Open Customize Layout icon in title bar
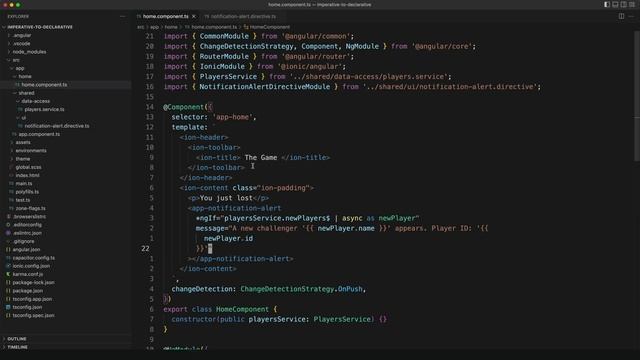Image resolution: width=640 pixels, height=360 pixels. pos(631,4)
